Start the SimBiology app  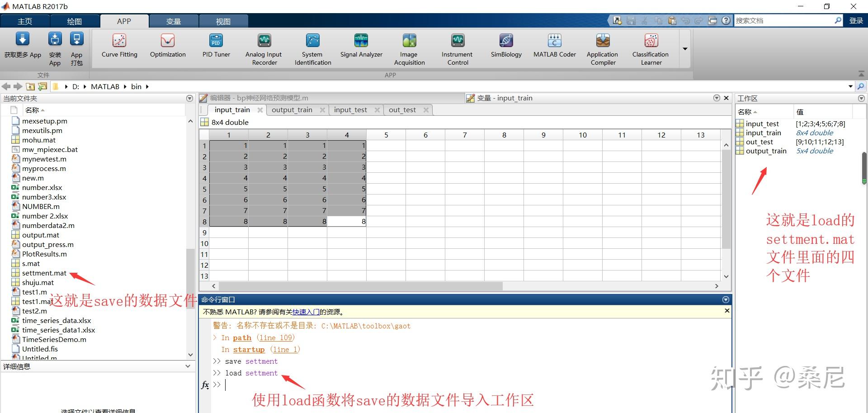pos(505,47)
